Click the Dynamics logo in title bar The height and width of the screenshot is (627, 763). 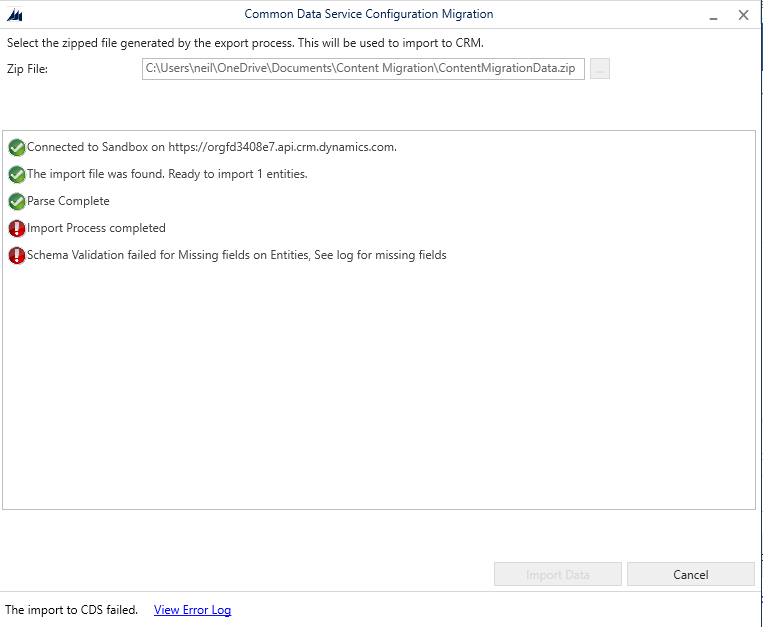point(15,15)
